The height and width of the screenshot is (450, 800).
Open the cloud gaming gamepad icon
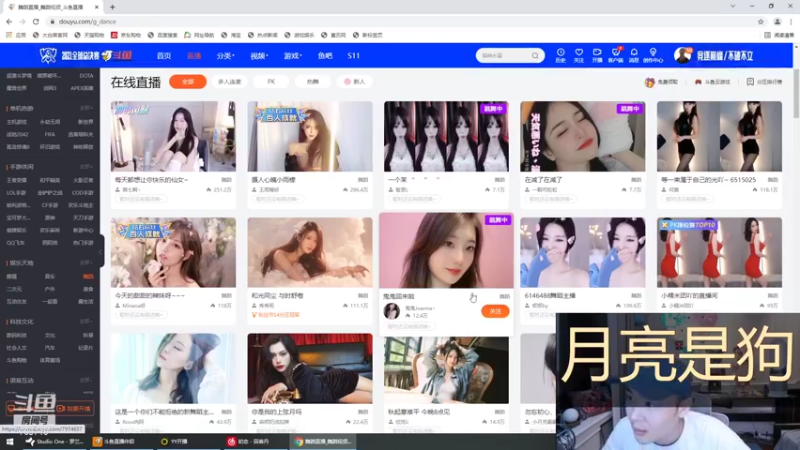pyautogui.click(x=698, y=82)
